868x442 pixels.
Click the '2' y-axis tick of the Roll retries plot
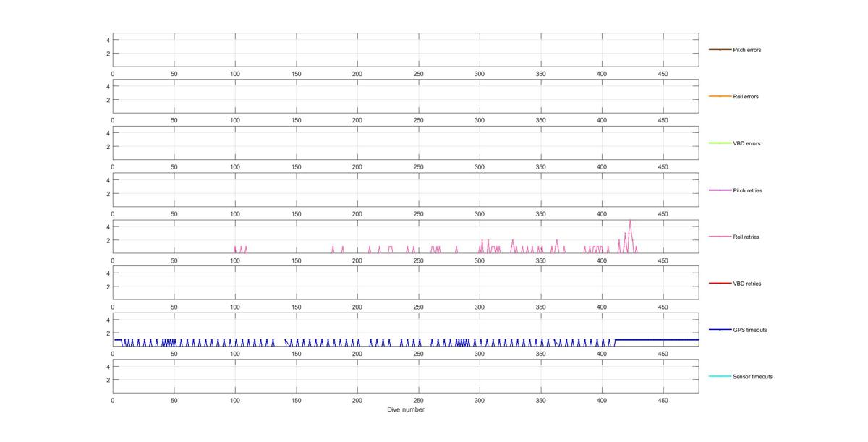(108, 239)
